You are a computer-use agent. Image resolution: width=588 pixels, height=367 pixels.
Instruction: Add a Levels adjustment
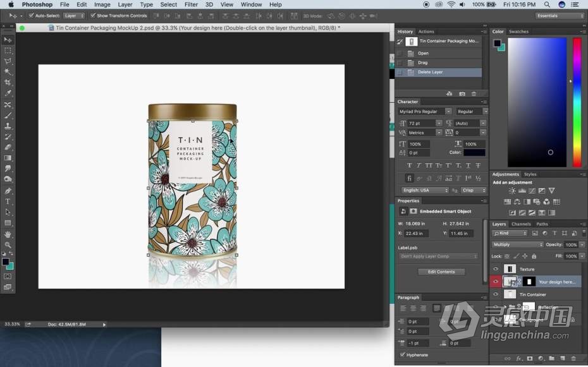522,191
